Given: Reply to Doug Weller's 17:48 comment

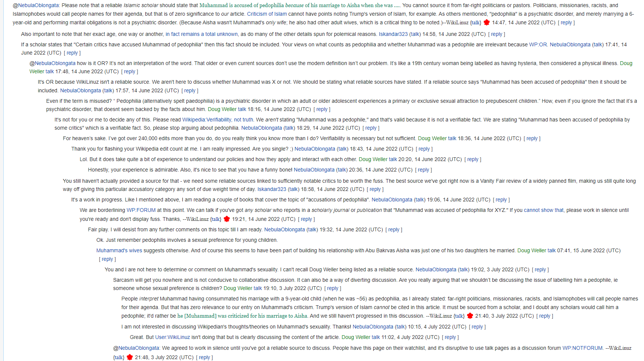Looking at the screenshot, I should click(130, 71).
